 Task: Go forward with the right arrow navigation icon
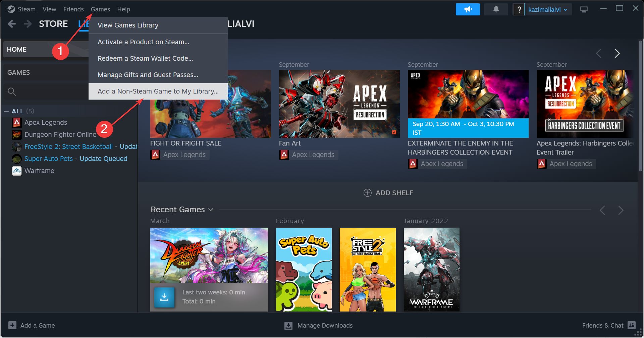pyautogui.click(x=28, y=24)
